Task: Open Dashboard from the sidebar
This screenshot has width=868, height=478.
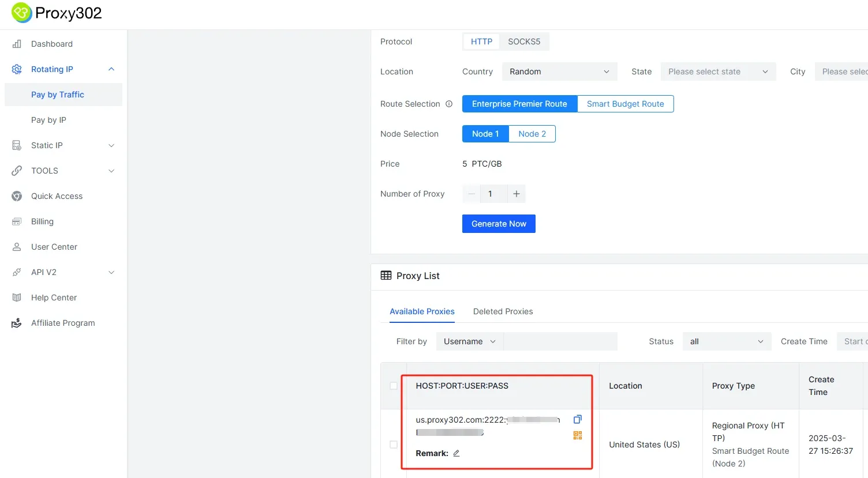Action: (x=52, y=44)
